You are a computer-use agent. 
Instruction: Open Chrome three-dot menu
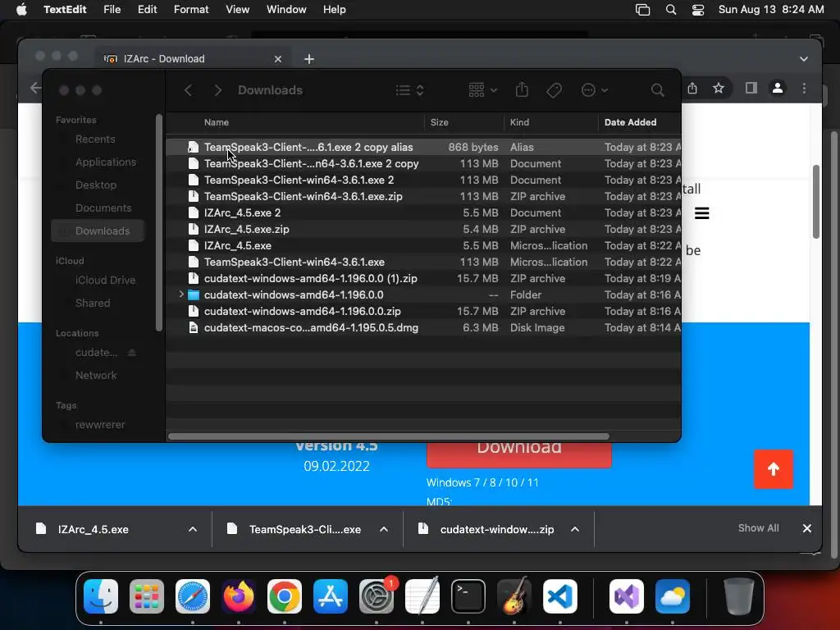pyautogui.click(x=804, y=88)
